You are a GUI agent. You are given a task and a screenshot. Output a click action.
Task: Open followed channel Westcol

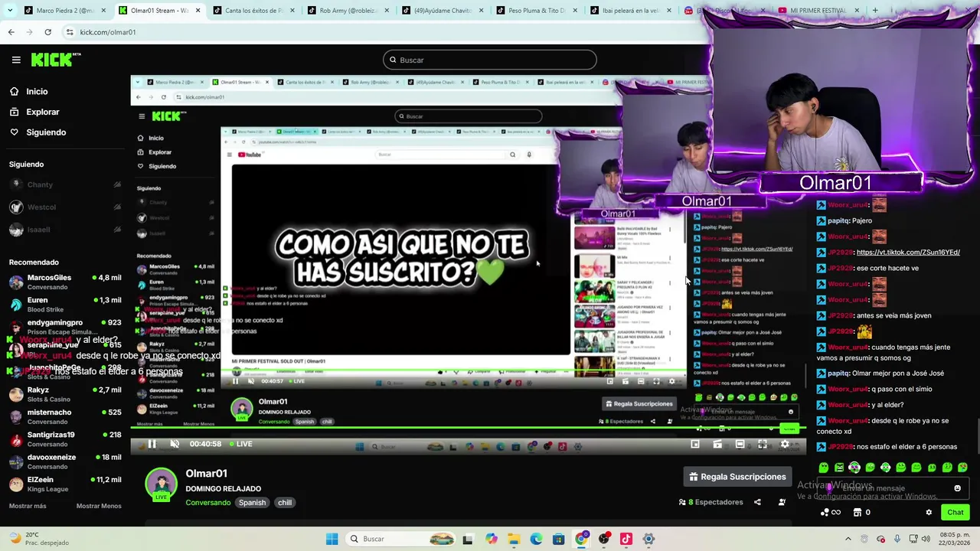pyautogui.click(x=65, y=207)
